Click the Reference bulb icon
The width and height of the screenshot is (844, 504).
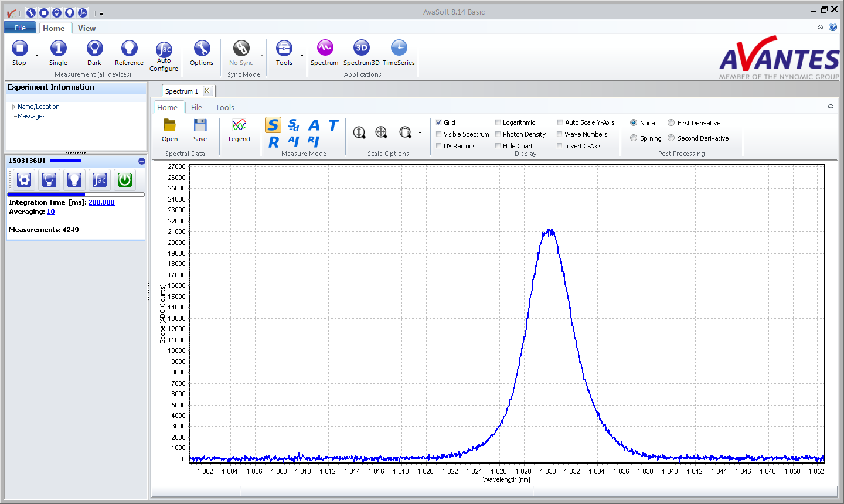[129, 49]
